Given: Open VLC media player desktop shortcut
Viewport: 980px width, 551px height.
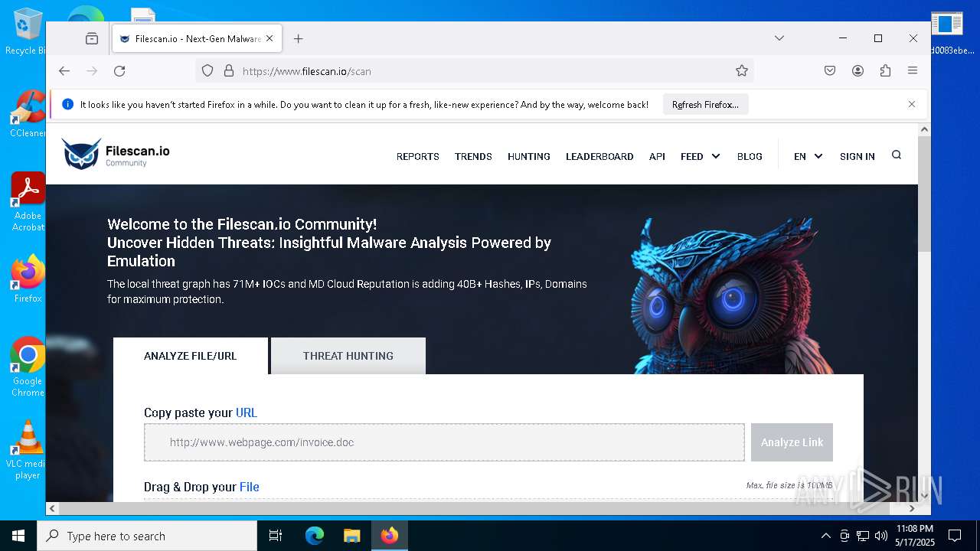Looking at the screenshot, I should [28, 450].
